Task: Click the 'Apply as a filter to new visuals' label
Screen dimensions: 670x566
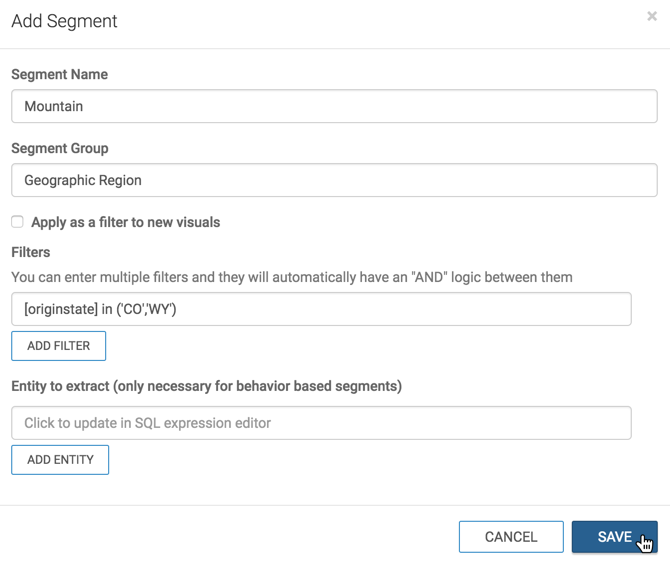Action: 125,222
